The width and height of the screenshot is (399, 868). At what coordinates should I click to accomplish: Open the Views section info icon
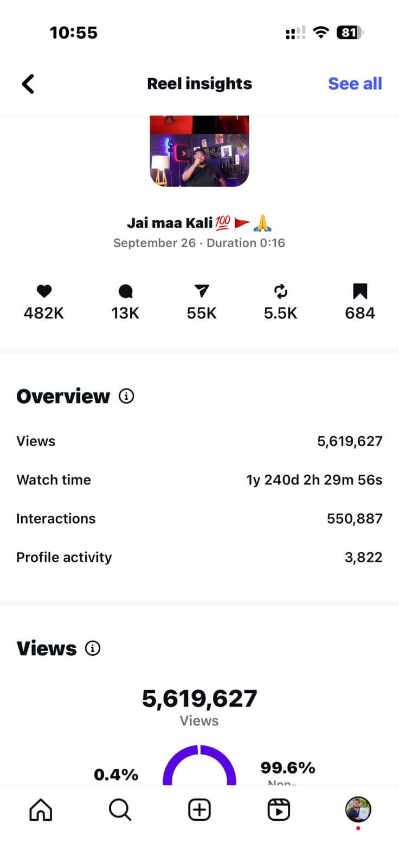click(93, 648)
